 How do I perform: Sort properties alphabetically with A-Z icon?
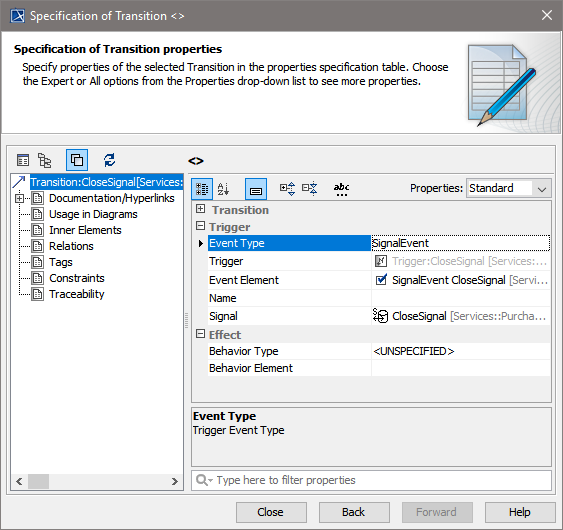pos(223,189)
